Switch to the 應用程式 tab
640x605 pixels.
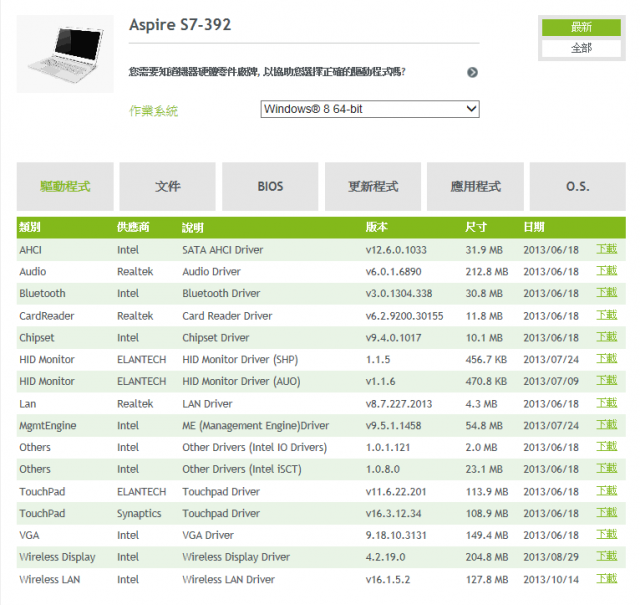coord(475,187)
